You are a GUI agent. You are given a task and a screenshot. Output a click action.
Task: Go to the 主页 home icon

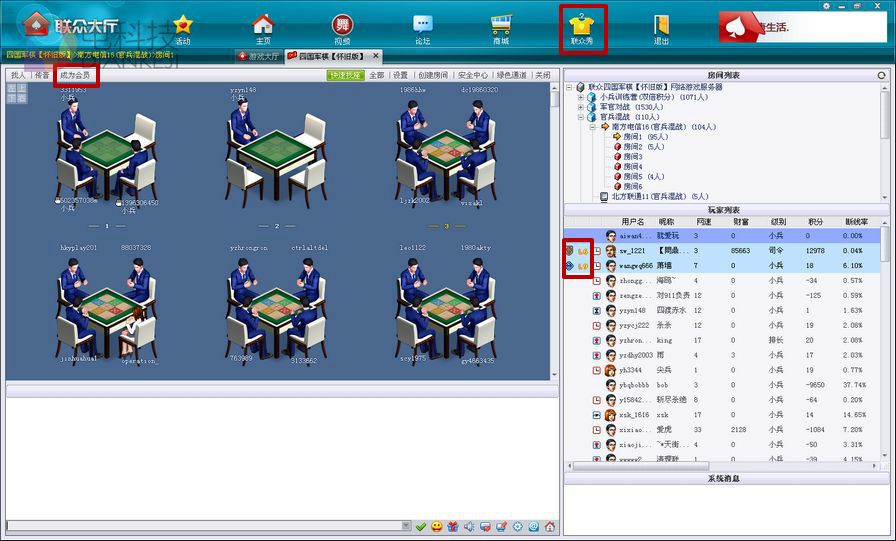[263, 28]
